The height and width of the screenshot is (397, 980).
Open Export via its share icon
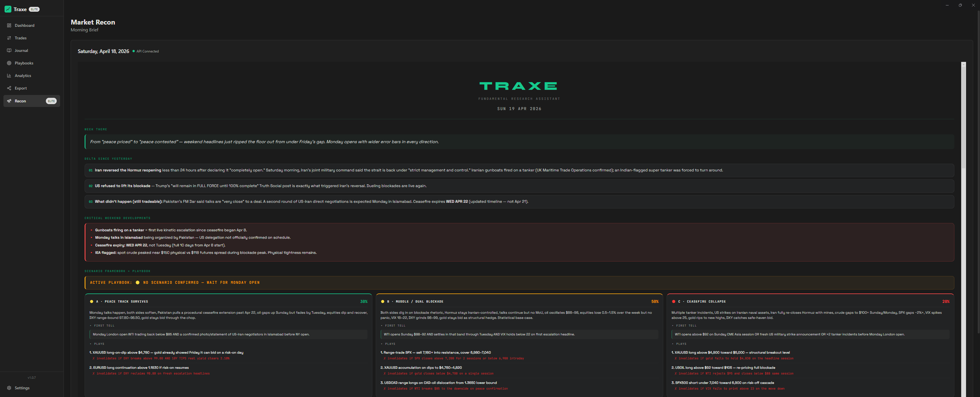(x=9, y=88)
